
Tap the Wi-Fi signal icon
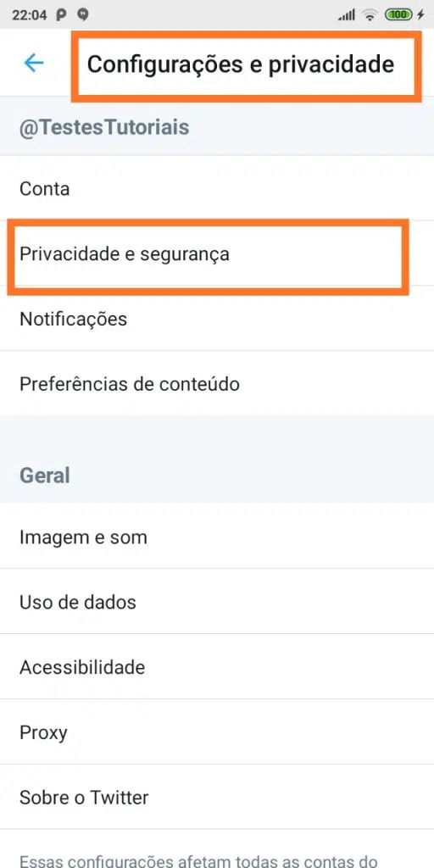click(x=370, y=15)
